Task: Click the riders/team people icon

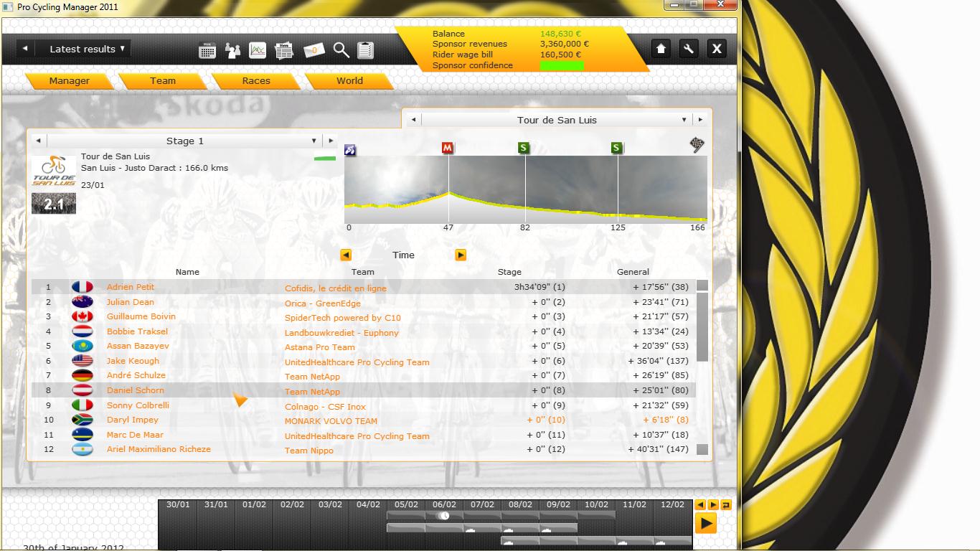Action: click(232, 50)
